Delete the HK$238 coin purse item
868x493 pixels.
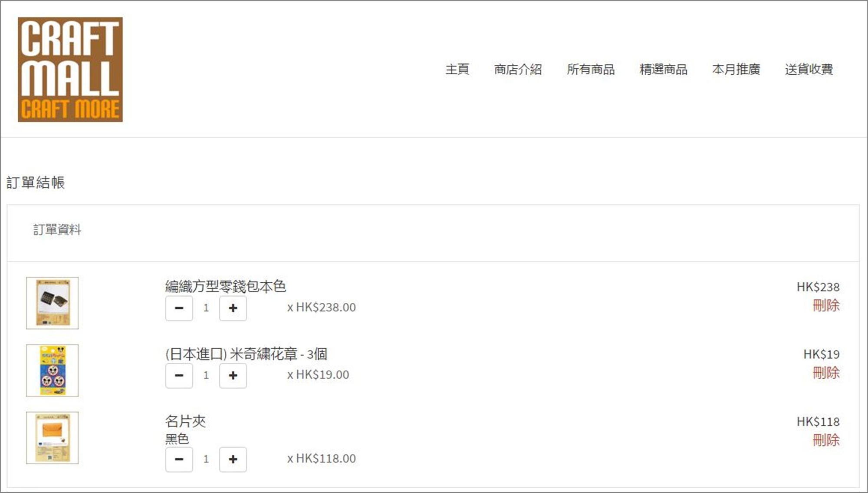click(825, 305)
